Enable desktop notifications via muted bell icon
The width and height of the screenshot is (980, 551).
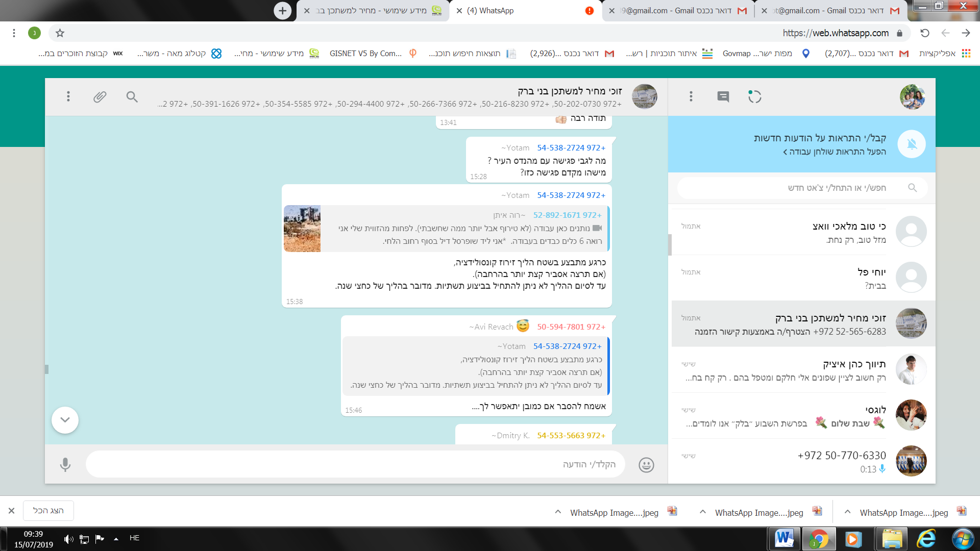pos(912,144)
